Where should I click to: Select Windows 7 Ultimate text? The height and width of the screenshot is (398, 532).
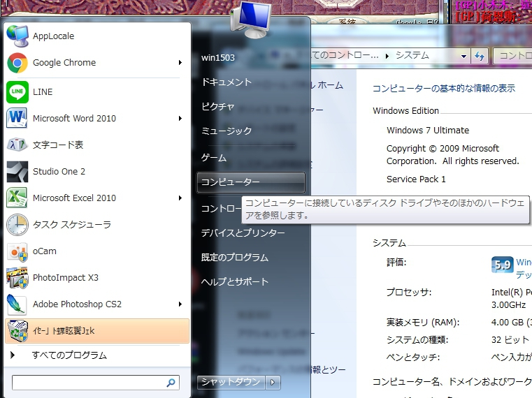pyautogui.click(x=428, y=131)
